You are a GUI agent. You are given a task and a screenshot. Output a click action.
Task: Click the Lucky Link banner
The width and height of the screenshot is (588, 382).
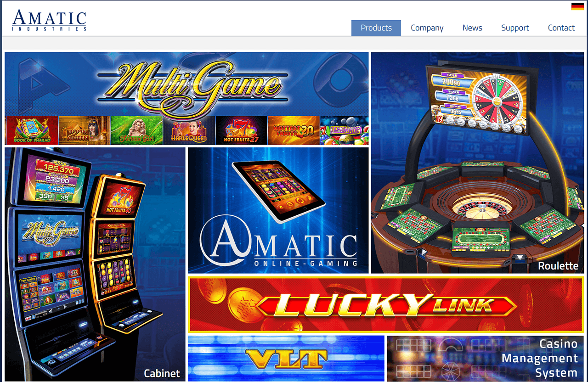click(x=386, y=304)
